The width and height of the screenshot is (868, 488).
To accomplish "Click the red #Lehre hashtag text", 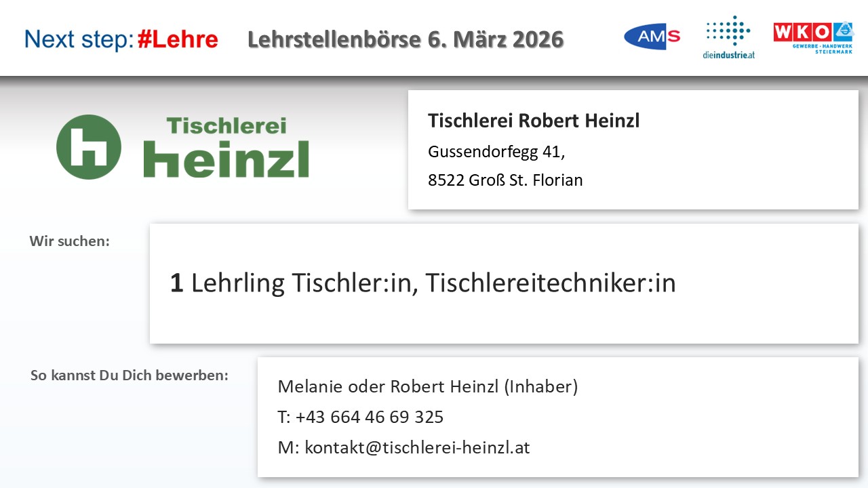I will [x=178, y=39].
